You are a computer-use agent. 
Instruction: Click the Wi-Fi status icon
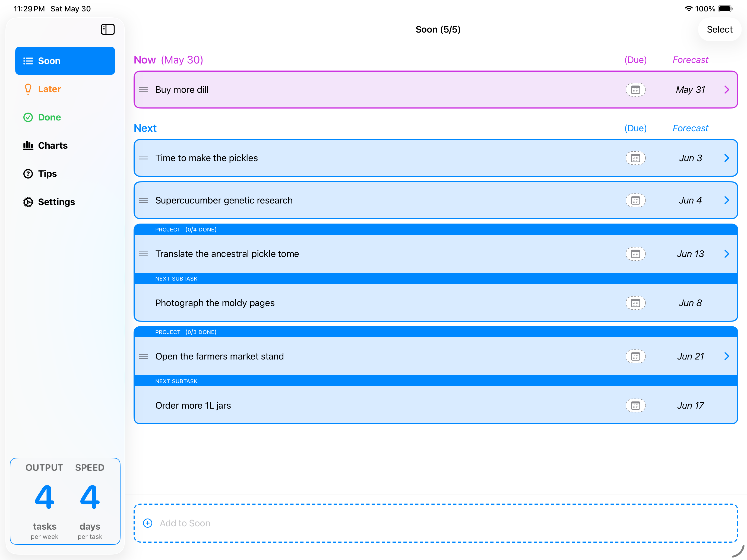tap(688, 9)
